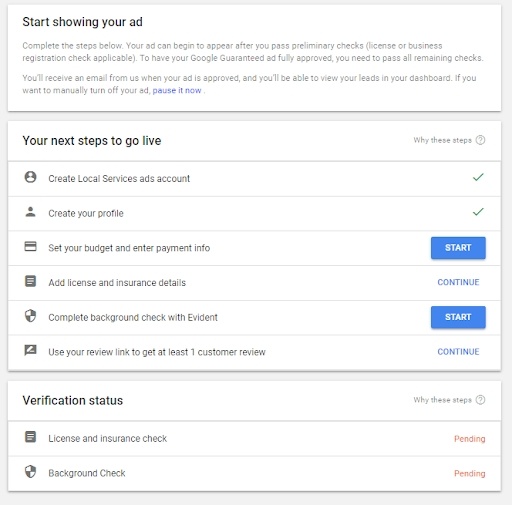The width and height of the screenshot is (512, 505).
Task: Click 'Why these steps' under Verification status
Action: click(x=442, y=400)
